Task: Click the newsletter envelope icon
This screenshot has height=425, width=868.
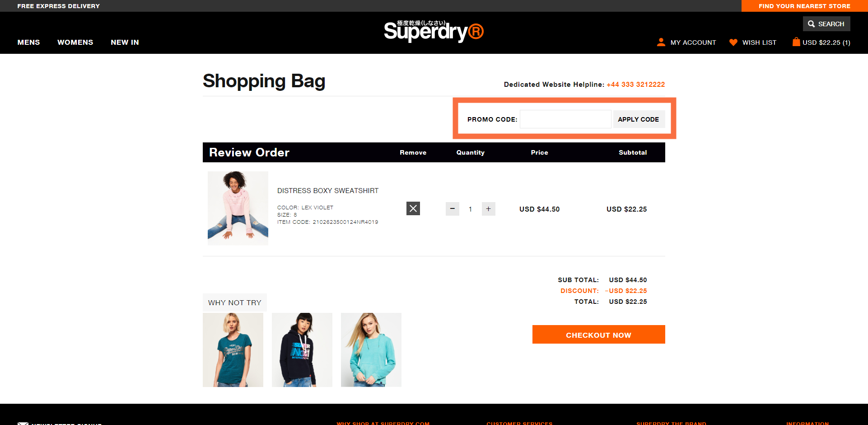Action: (23, 423)
